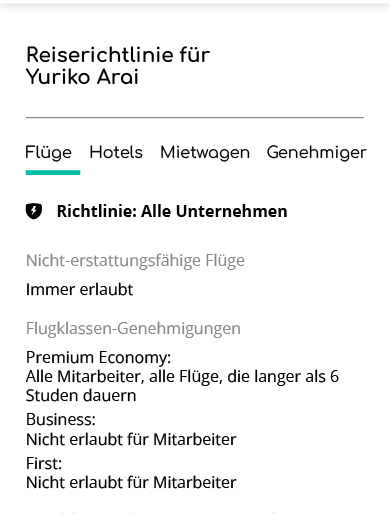Click the gray divider line below title
The image size is (391, 514).
tap(195, 117)
